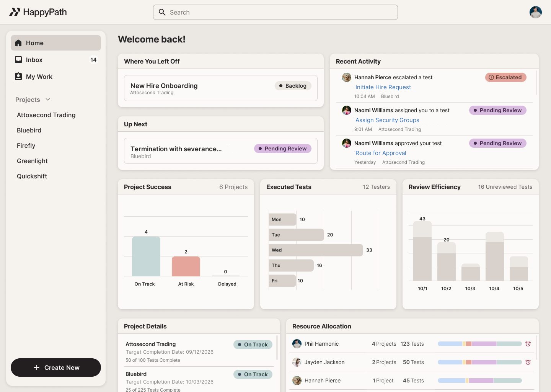Open Attosecond Trading in Project Details

click(x=151, y=344)
